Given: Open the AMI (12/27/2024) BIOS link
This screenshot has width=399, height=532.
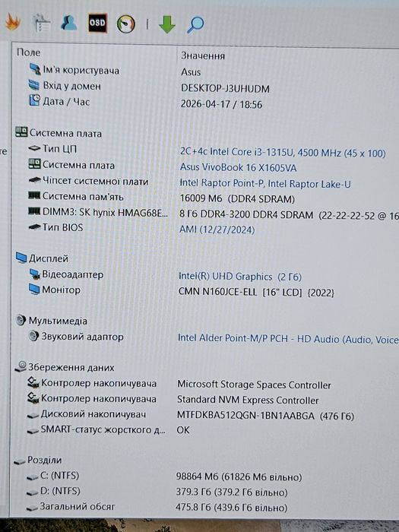Looking at the screenshot, I should tap(217, 230).
